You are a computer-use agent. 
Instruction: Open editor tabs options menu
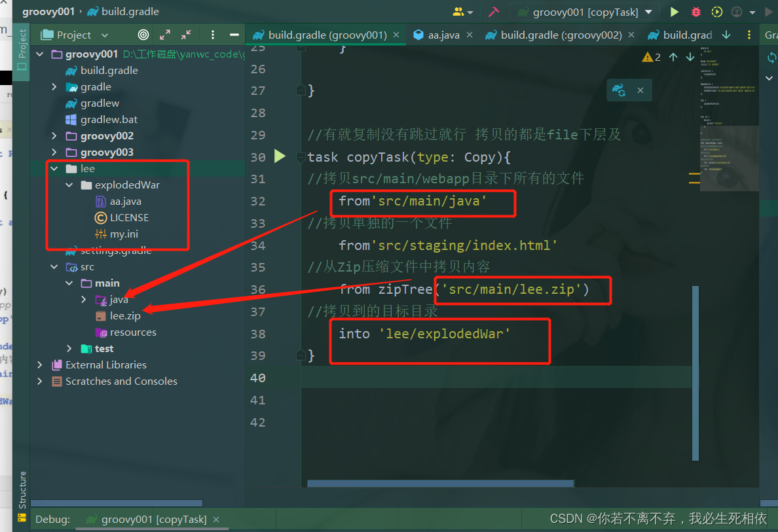point(749,35)
